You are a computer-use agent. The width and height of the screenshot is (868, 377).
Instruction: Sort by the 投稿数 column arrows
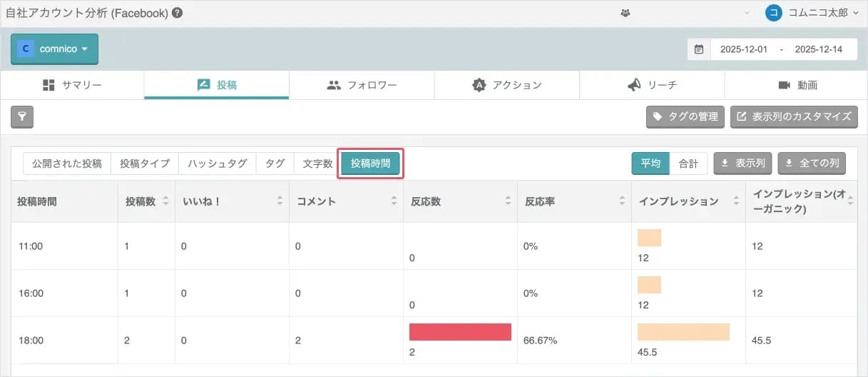click(165, 201)
